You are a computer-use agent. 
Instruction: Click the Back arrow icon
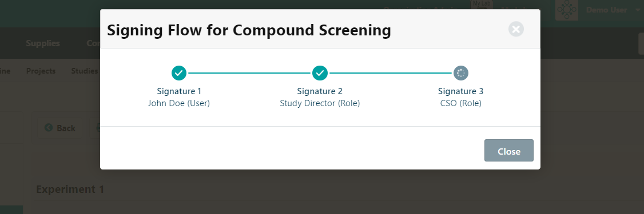pos(49,127)
